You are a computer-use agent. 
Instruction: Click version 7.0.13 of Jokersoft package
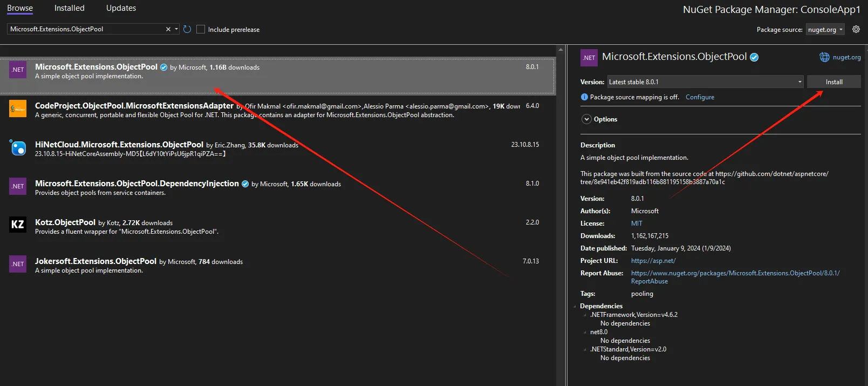tap(531, 261)
